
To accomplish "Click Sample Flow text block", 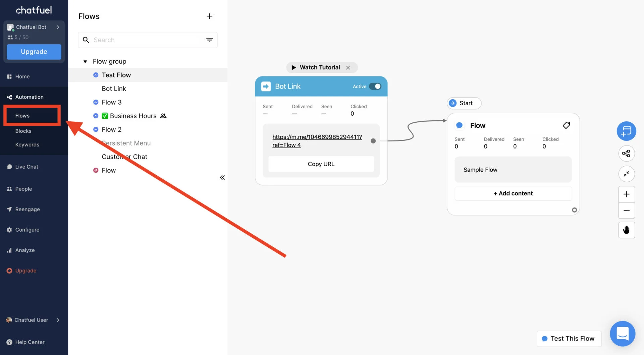I will pyautogui.click(x=513, y=170).
